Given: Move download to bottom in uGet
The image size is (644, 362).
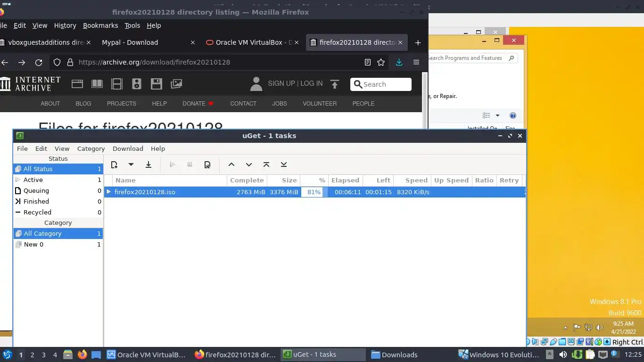Looking at the screenshot, I should 284,165.
